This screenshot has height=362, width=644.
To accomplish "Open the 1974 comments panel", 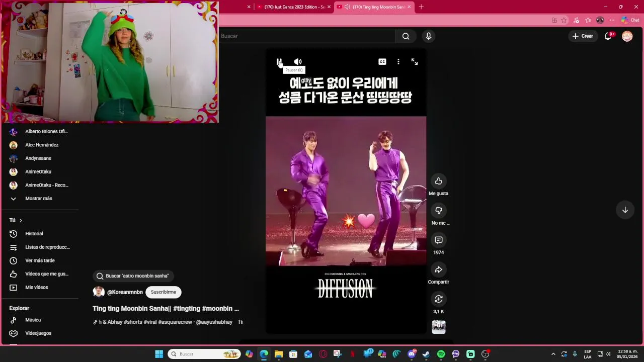I will click(439, 240).
